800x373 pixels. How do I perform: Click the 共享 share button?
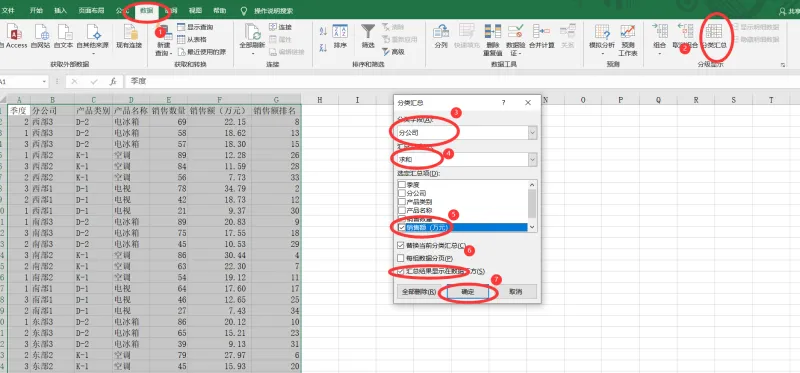coord(790,11)
